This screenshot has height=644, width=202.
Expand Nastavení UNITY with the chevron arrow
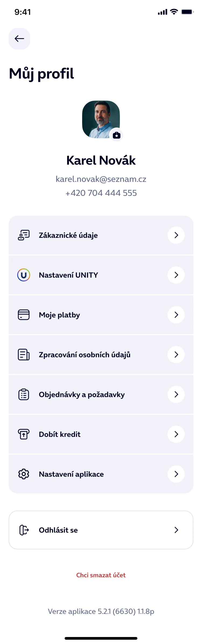(x=176, y=275)
